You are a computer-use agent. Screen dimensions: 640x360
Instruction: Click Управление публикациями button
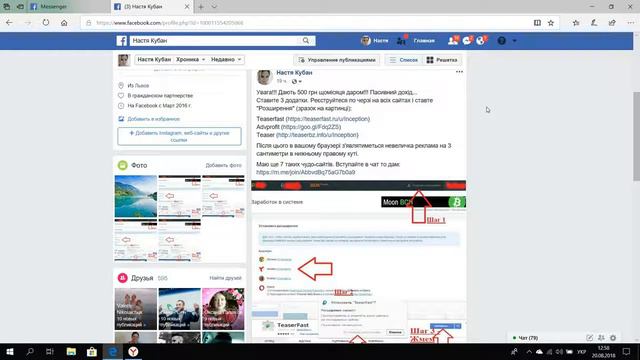pos(337,60)
